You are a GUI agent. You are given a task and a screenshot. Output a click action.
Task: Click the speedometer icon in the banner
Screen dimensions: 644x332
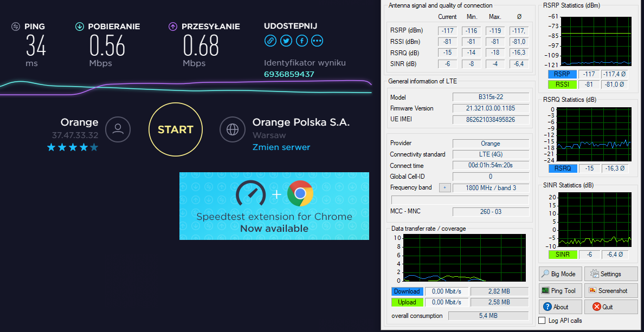(250, 193)
